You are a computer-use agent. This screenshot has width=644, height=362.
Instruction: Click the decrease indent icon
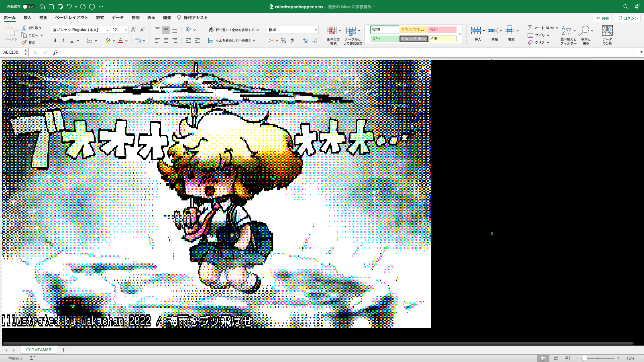(189, 41)
